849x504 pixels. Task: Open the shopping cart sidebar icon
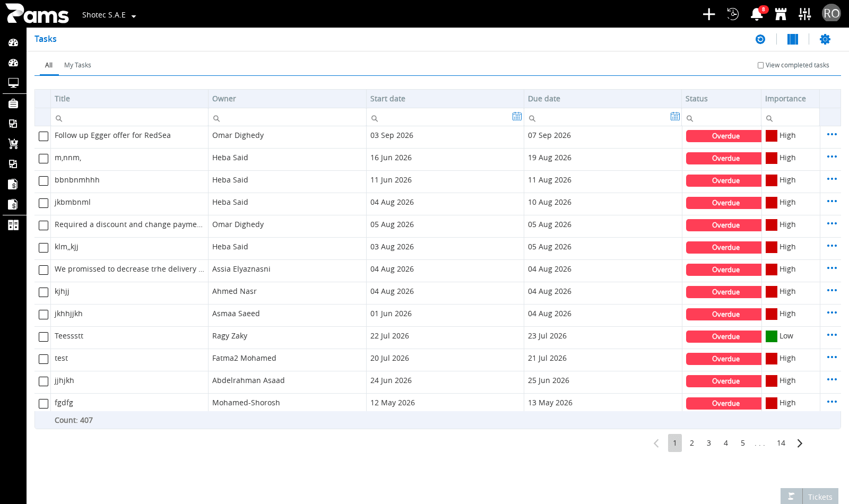pos(13,144)
